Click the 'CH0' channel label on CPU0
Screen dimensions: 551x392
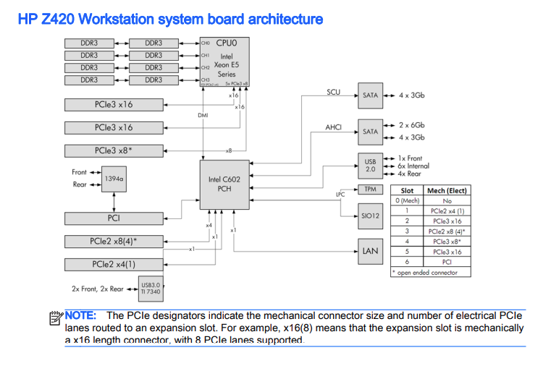(x=205, y=43)
